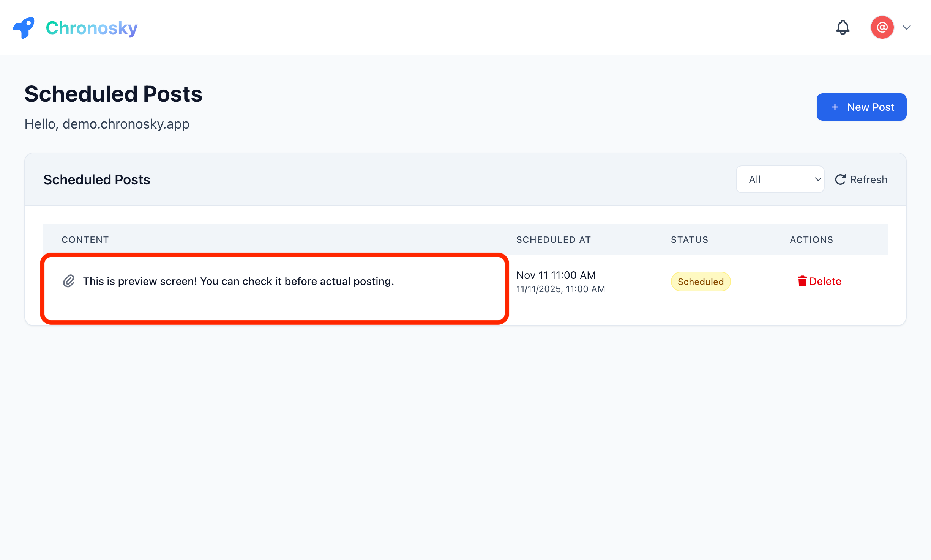Click the 'Hello, demo.chronosky.app' greeting

(x=107, y=124)
